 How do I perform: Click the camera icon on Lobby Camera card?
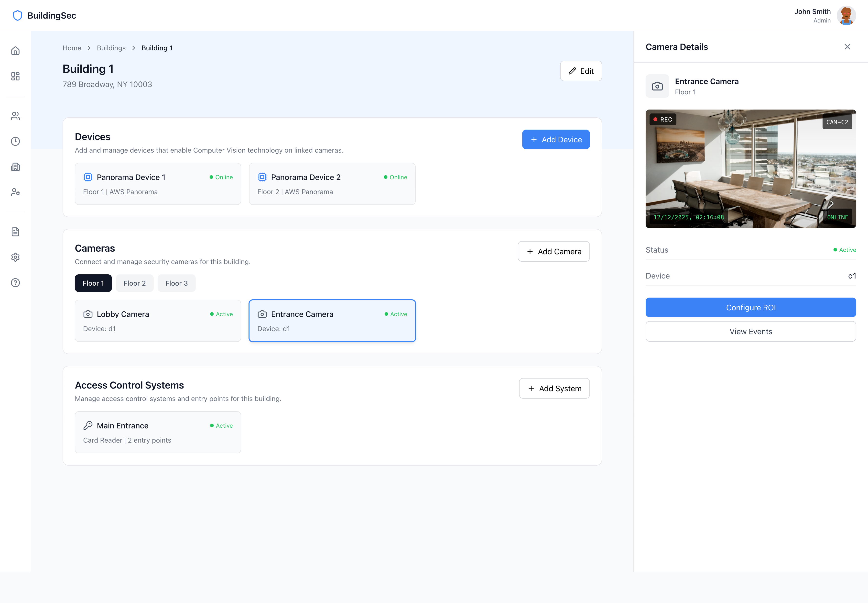[87, 314]
